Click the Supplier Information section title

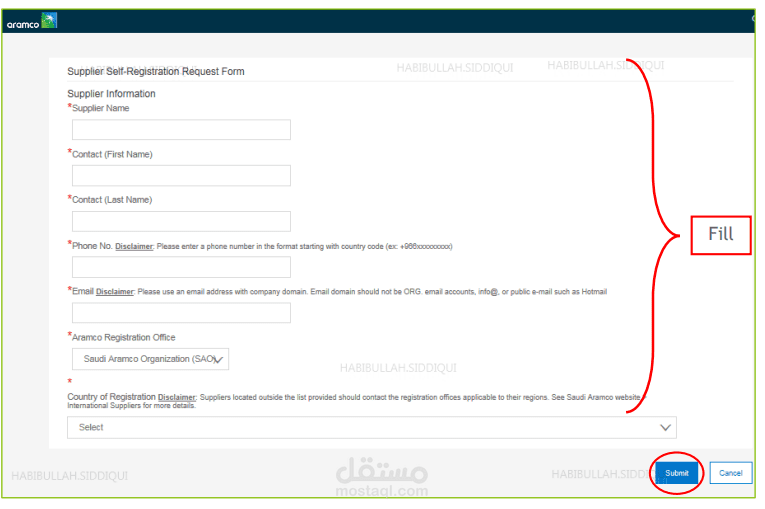click(112, 94)
